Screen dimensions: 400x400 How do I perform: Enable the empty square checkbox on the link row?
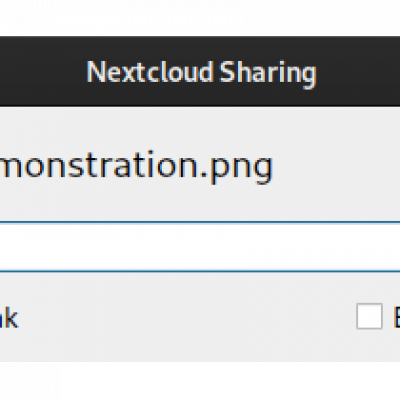tap(369, 316)
